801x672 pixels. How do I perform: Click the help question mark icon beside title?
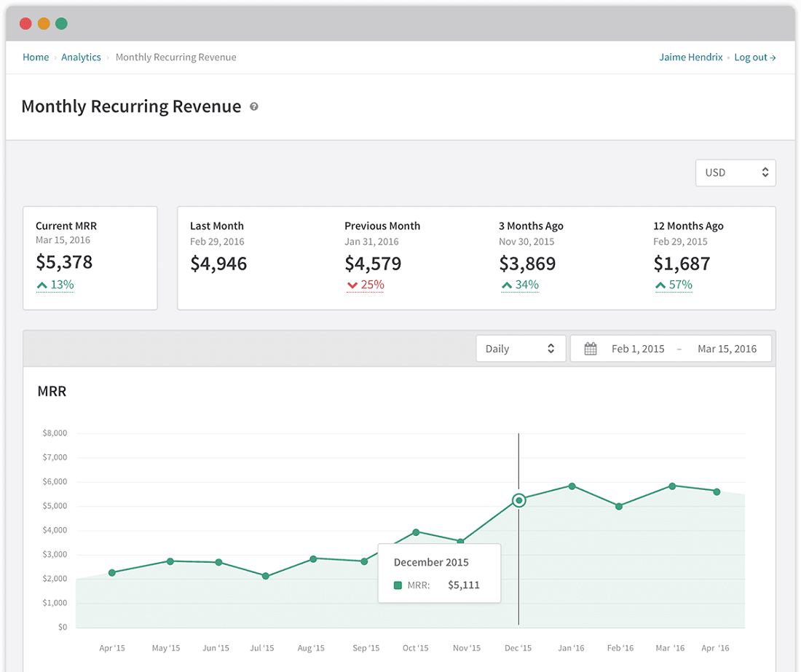click(254, 107)
